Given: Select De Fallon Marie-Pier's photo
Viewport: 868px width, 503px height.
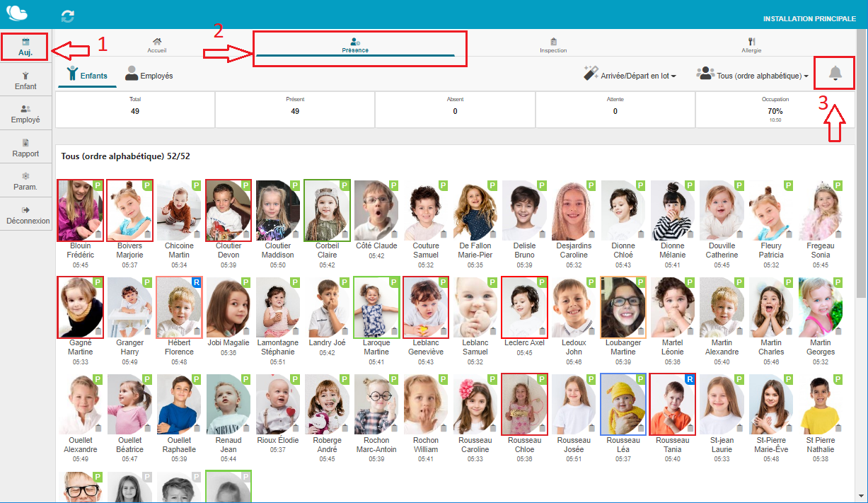Looking at the screenshot, I should click(475, 211).
